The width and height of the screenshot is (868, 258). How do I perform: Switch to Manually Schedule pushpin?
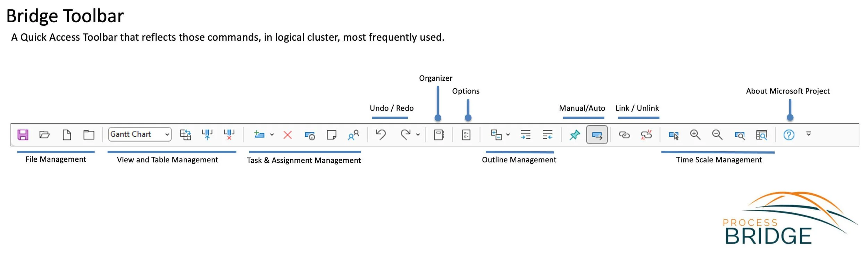tap(575, 135)
